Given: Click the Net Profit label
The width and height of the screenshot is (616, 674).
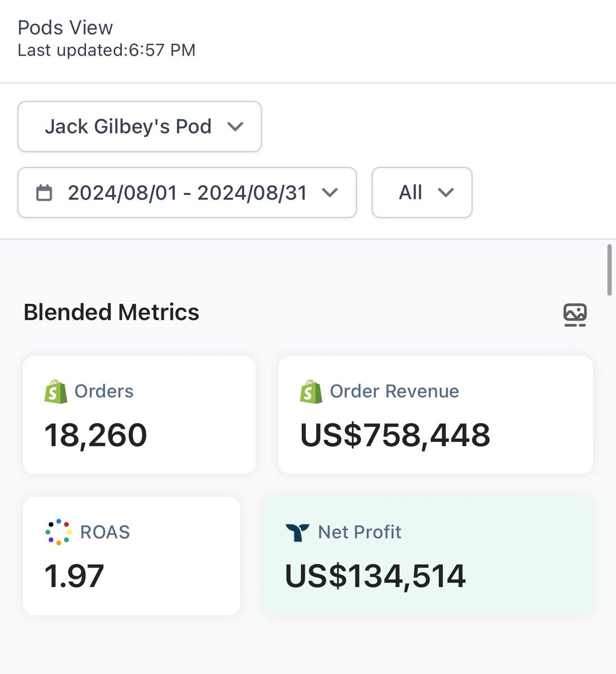Looking at the screenshot, I should [x=359, y=532].
